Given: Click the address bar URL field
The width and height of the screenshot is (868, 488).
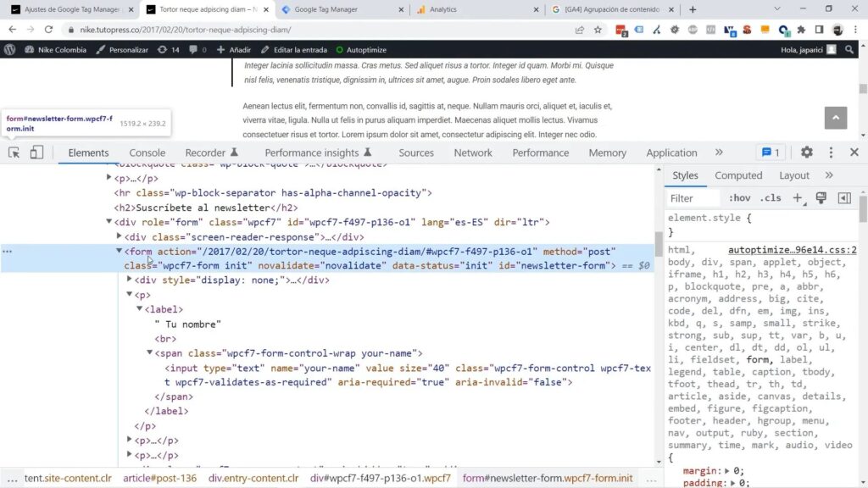Looking at the screenshot, I should (321, 30).
